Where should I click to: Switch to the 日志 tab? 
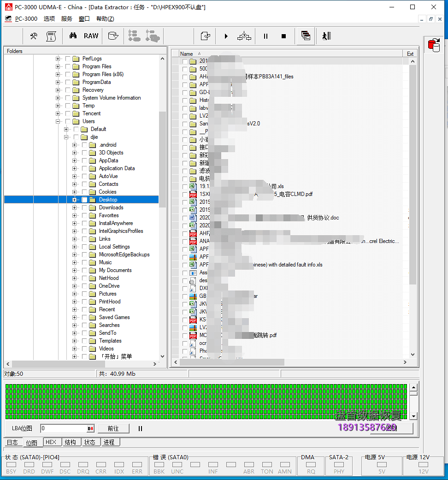[x=12, y=442]
